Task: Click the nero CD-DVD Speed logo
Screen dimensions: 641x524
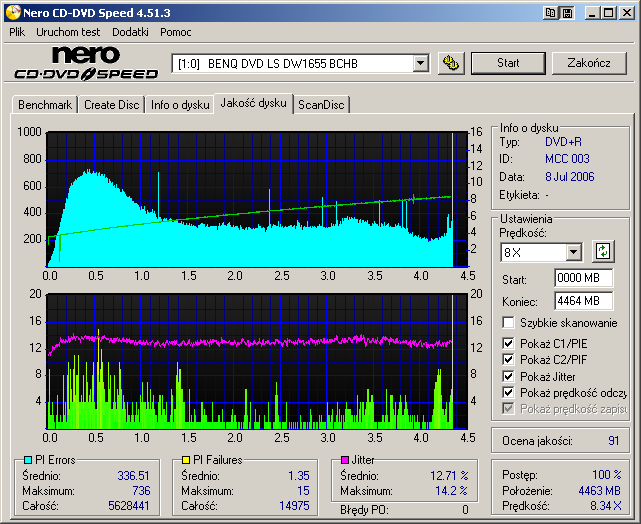Action: point(86,63)
